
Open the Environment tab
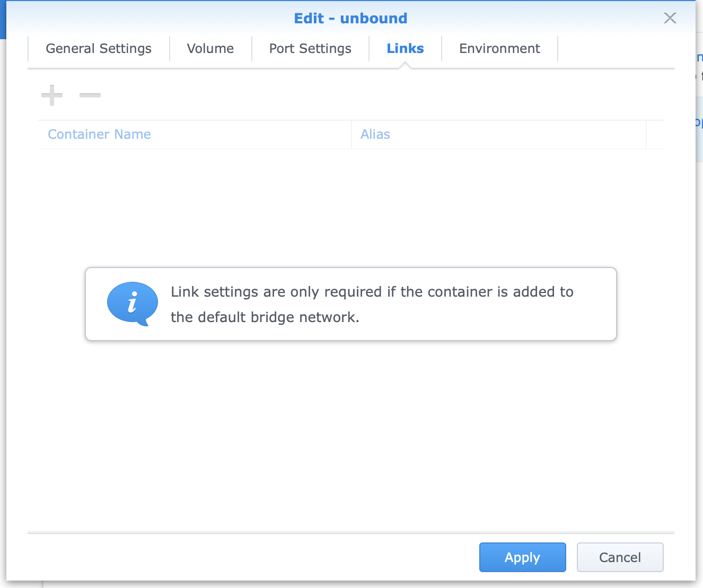click(499, 49)
